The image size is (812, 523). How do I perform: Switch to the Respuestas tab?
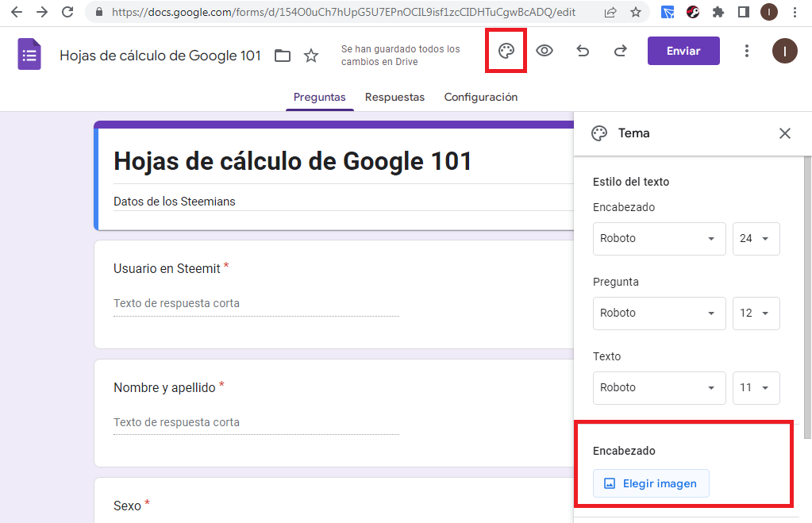(394, 97)
